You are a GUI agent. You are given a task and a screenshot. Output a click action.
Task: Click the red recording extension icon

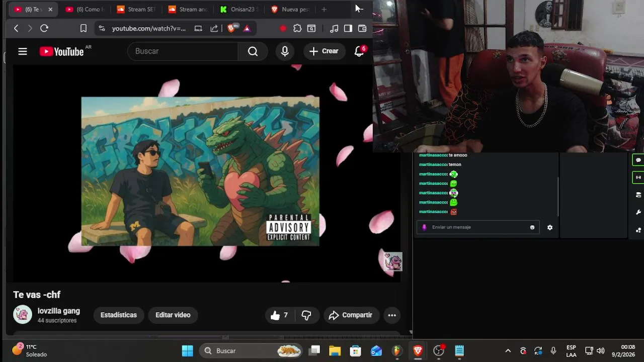coord(283,28)
